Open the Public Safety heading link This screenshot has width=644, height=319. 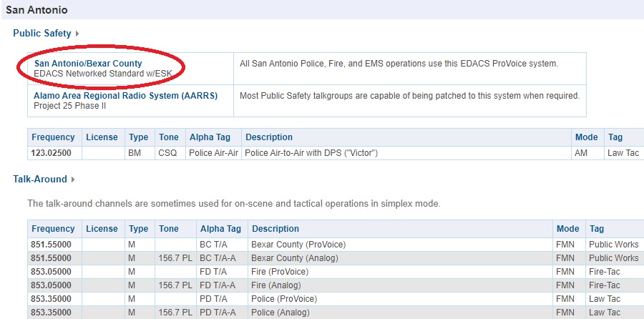tap(42, 33)
